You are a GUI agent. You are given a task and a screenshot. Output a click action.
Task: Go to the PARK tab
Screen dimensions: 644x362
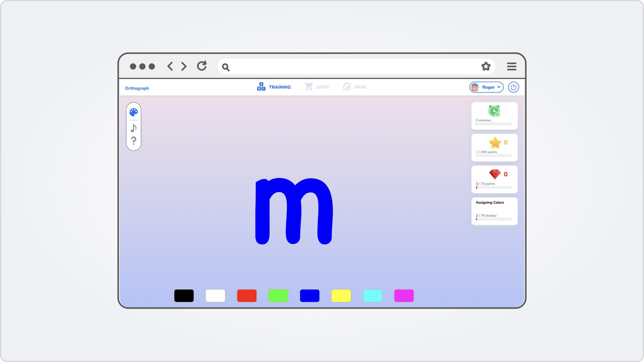tap(355, 87)
